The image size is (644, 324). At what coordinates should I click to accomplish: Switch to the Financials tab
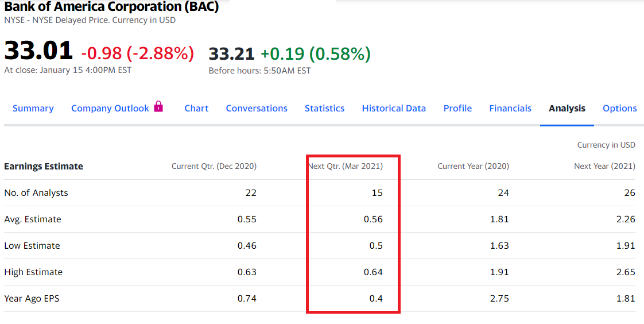tap(510, 108)
